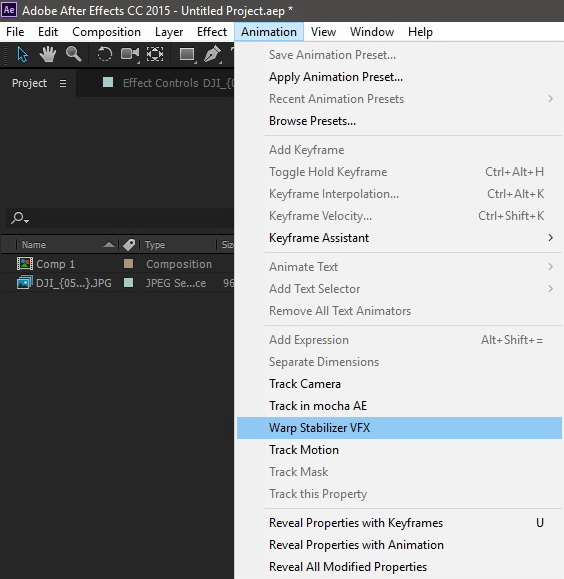Click the project search magnifier icon
Image resolution: width=564 pixels, height=579 pixels.
click(19, 218)
